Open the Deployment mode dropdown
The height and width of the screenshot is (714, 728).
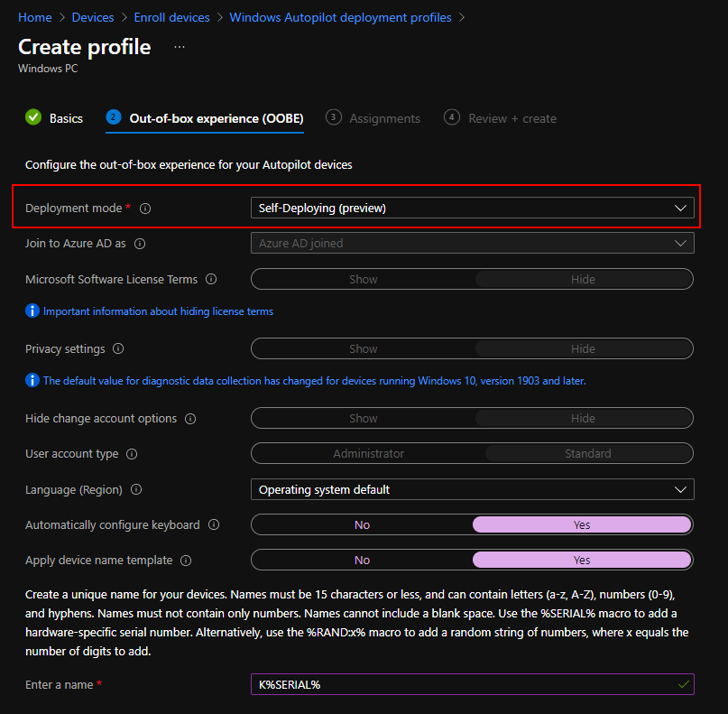pyautogui.click(x=471, y=209)
